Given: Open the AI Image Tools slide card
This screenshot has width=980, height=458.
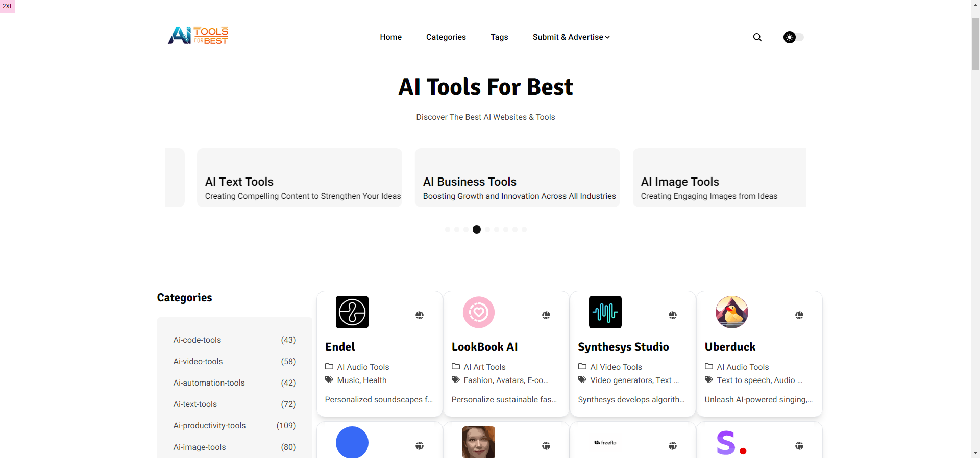Looking at the screenshot, I should click(720, 177).
